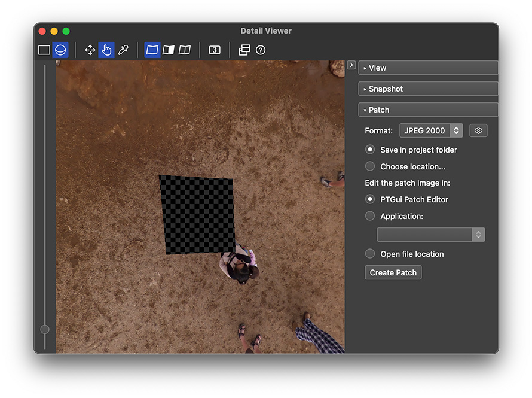Open patch format settings gear
This screenshot has width=532, height=398.
click(478, 130)
